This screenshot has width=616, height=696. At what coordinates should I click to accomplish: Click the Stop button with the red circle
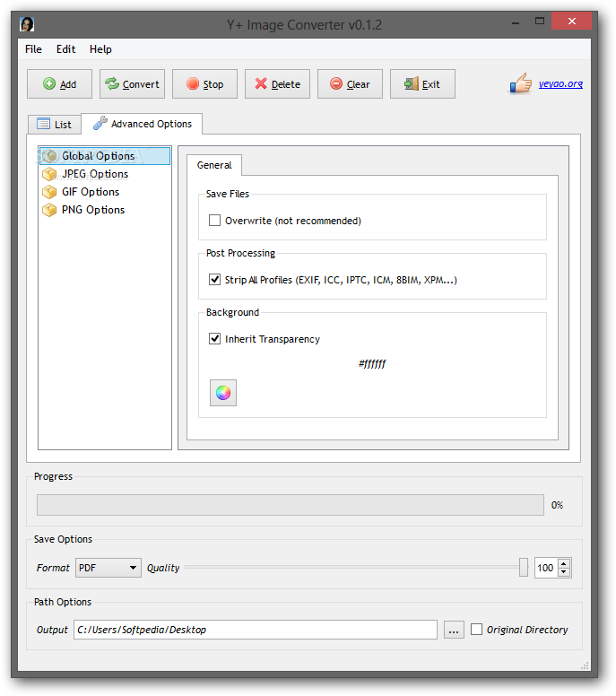[204, 84]
